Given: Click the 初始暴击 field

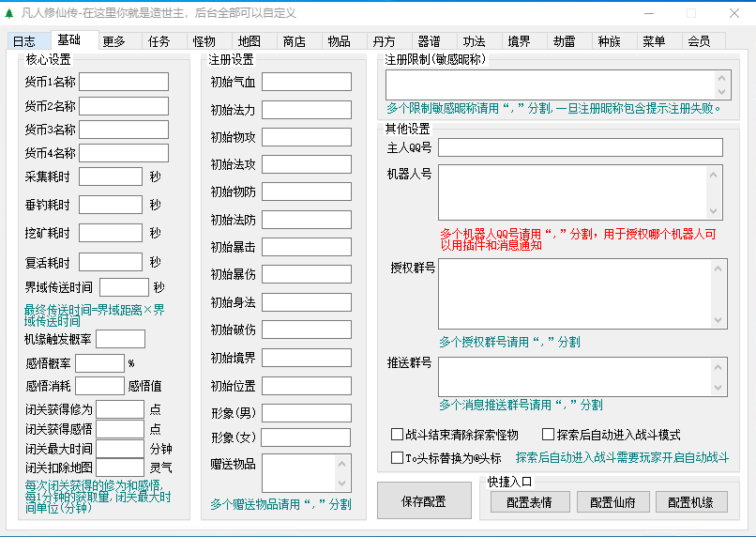Looking at the screenshot, I should 307,247.
